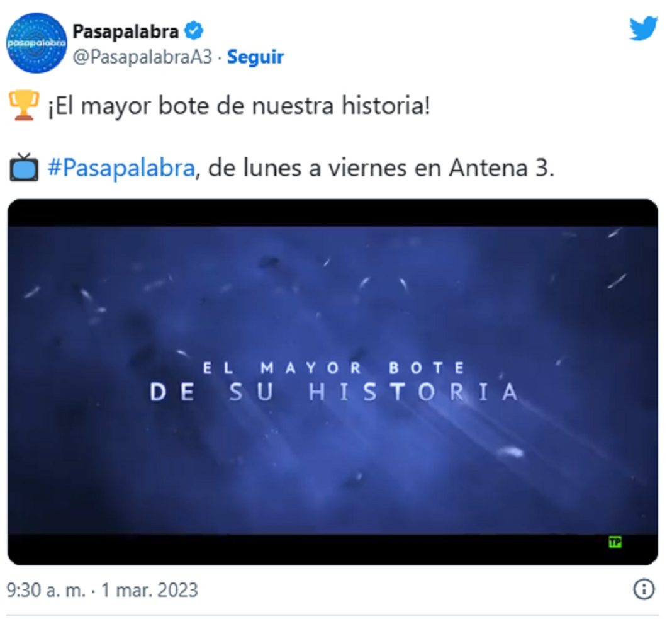Viewport: 672px width, 619px height.
Task: Play the embedded video thumbnail
Action: tap(333, 382)
